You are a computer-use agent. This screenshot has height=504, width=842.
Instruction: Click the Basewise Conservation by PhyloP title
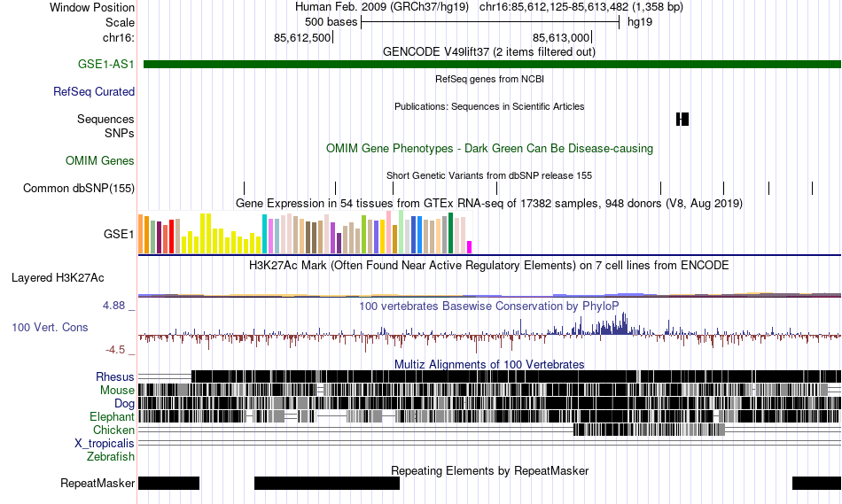[489, 306]
